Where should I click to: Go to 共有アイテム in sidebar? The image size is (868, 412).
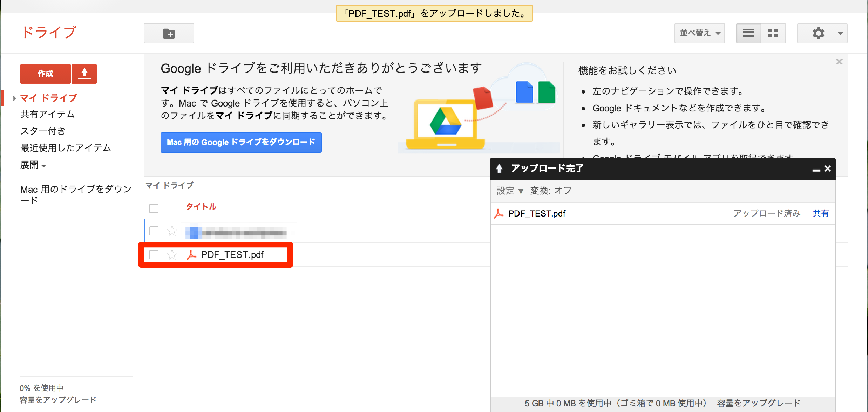[x=47, y=114]
